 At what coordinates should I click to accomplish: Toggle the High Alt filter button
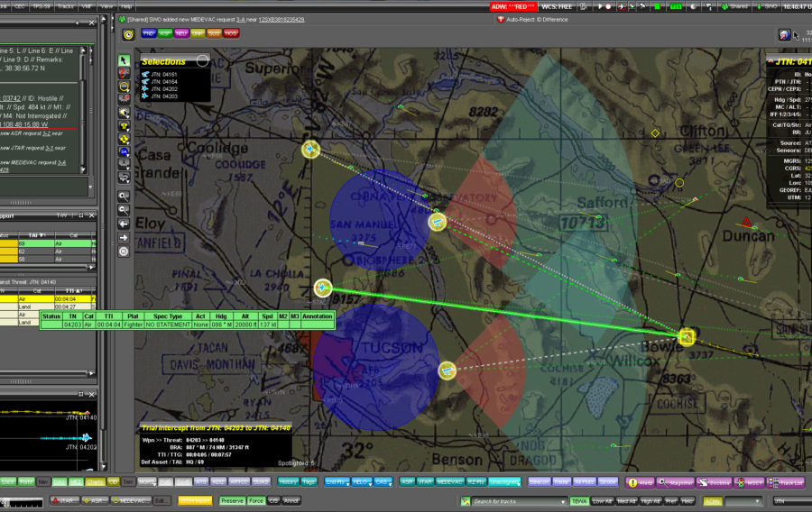[x=651, y=501]
